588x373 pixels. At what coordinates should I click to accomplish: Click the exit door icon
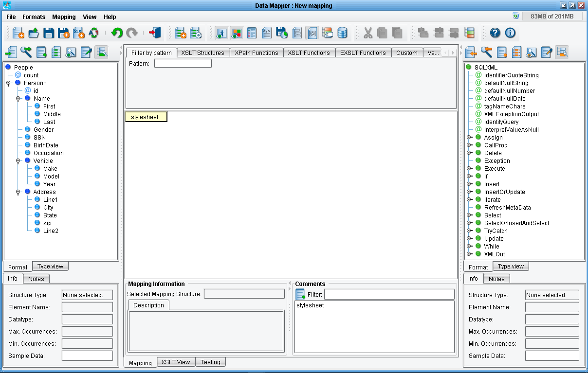pyautogui.click(x=155, y=33)
